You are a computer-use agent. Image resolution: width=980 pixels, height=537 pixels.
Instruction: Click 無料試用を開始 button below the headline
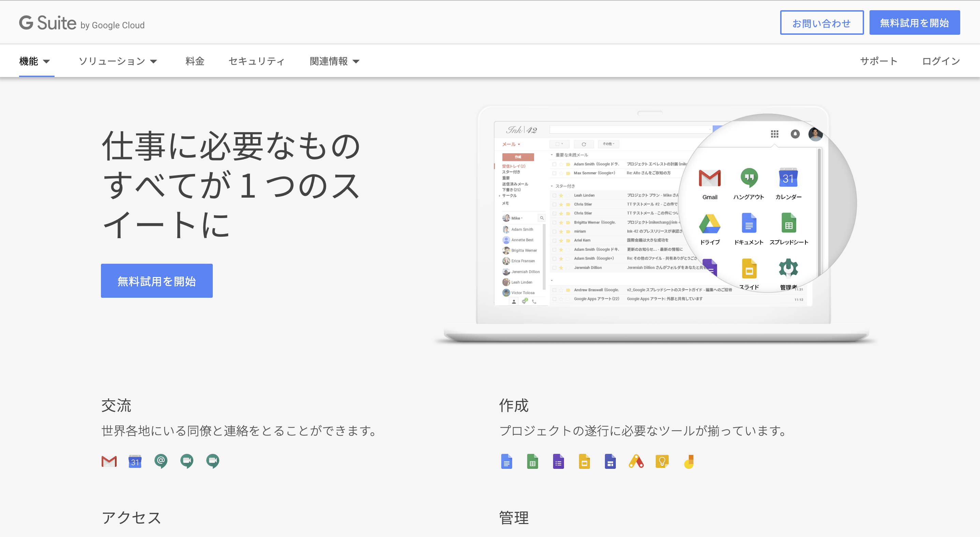click(157, 281)
